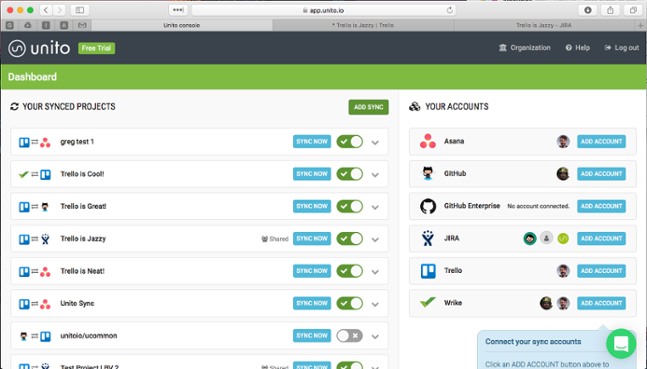Click the first JIRA account avatar

[x=530, y=238]
